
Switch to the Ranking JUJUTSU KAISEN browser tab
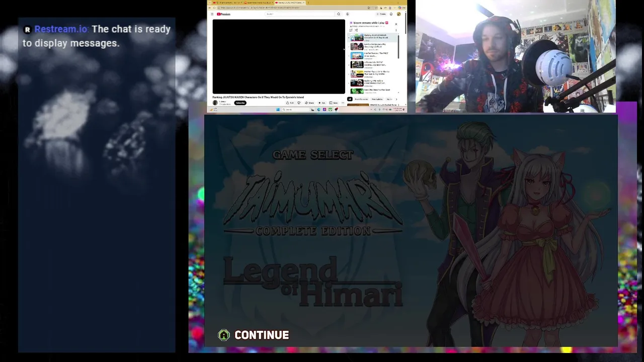click(290, 3)
